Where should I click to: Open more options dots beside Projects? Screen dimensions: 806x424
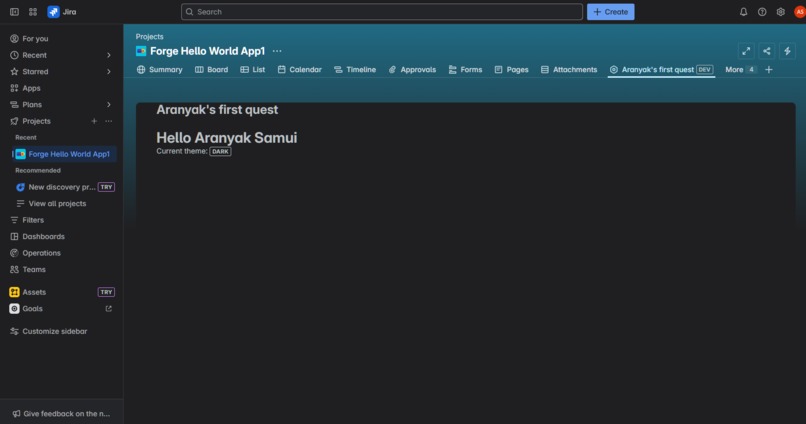[108, 121]
